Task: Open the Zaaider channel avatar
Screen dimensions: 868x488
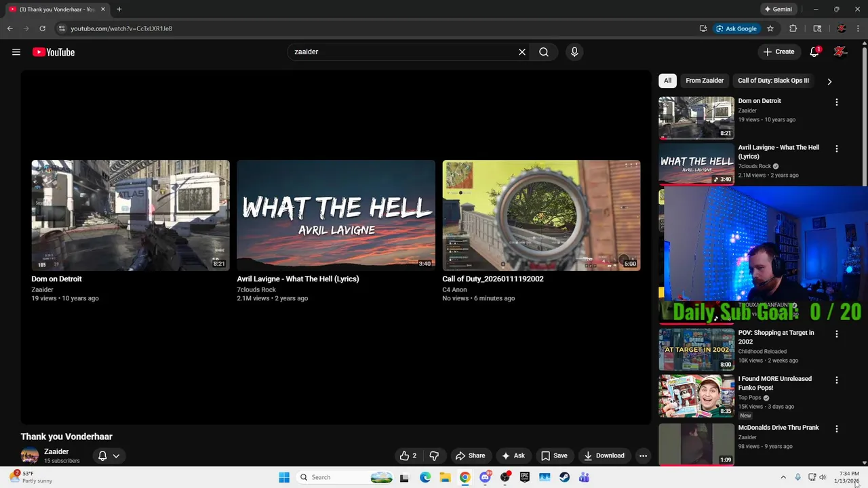Action: (29, 455)
